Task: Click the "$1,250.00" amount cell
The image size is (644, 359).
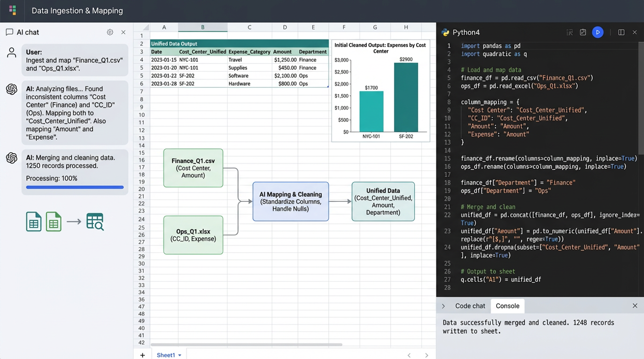Action: pos(285,60)
